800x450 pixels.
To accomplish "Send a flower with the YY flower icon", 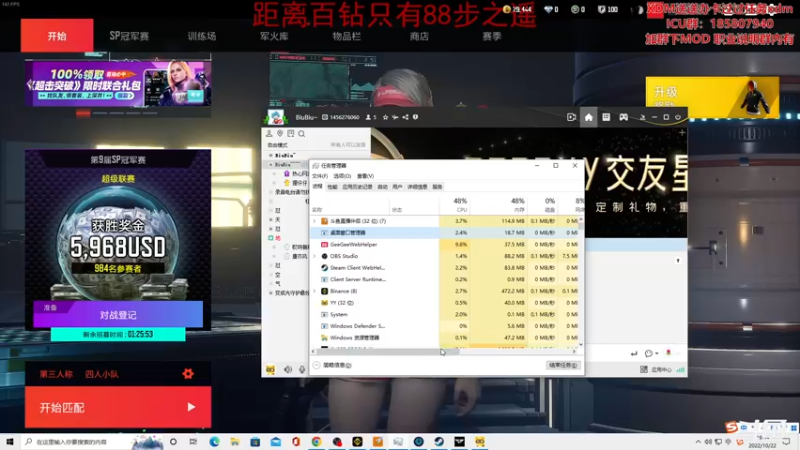I will coord(668,353).
